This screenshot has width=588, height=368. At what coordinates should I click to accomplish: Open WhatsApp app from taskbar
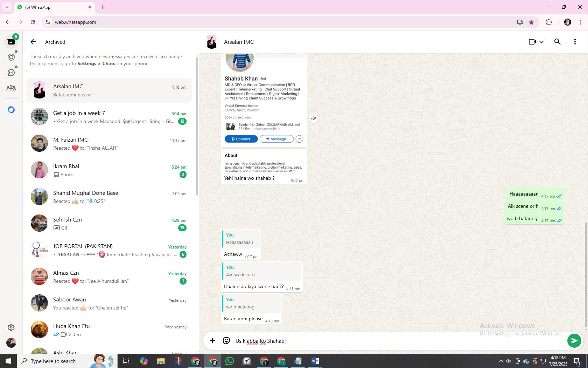pos(230,361)
